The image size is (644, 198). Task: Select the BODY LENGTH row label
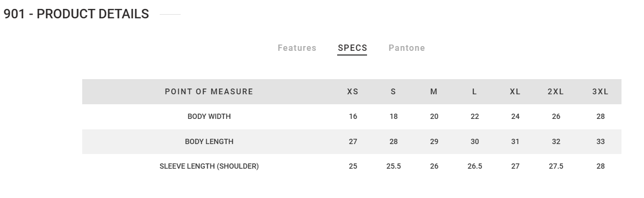pyautogui.click(x=209, y=141)
